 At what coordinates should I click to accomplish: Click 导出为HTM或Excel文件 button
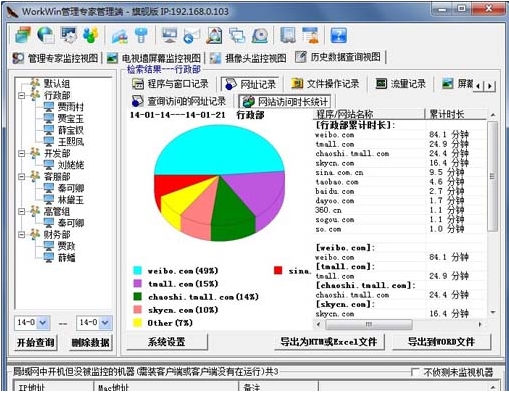pos(329,341)
